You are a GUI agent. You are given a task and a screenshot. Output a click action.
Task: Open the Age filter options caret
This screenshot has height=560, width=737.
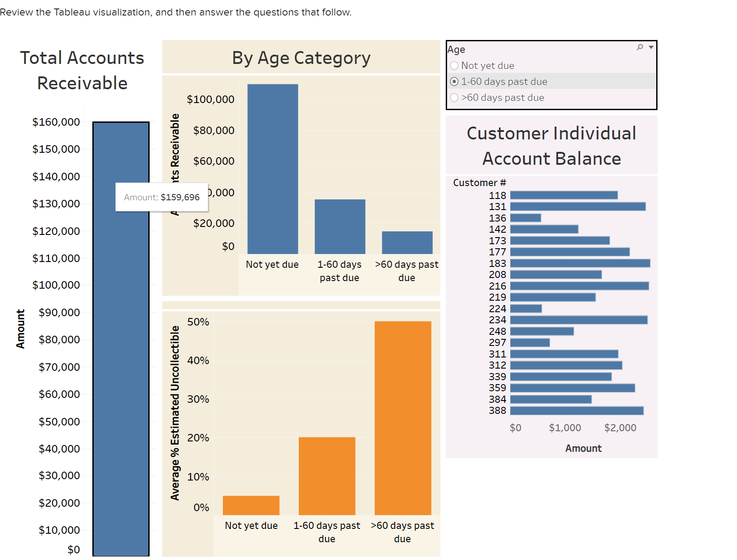651,47
